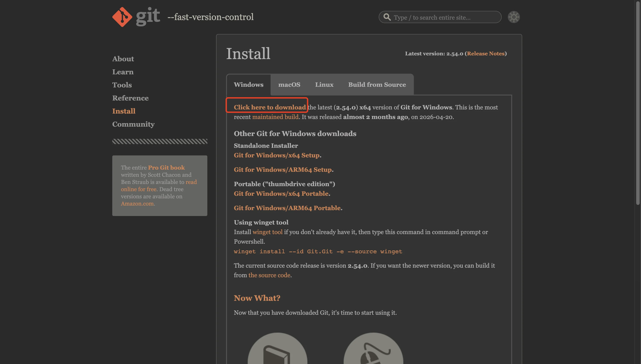Viewport: 641px width, 364px height.
Task: Switch to the Linux tab
Action: [x=324, y=85]
